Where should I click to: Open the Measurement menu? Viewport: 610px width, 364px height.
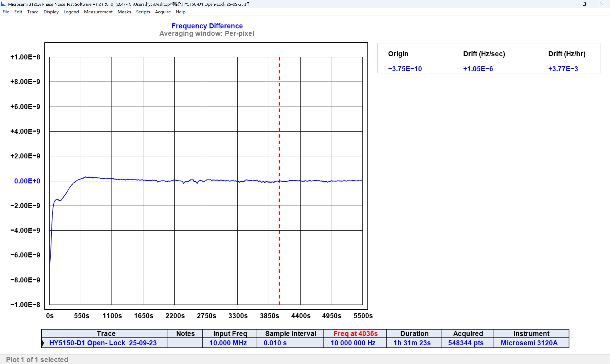click(x=98, y=12)
